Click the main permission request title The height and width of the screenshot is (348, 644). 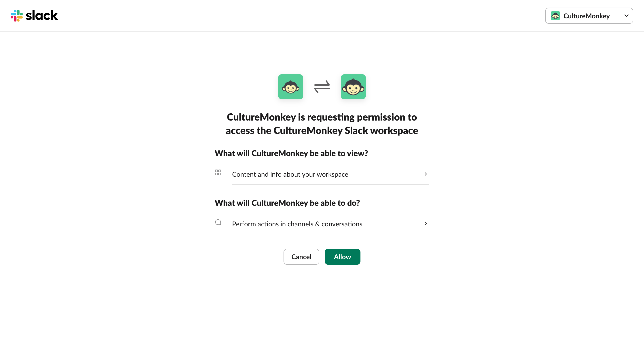322,124
